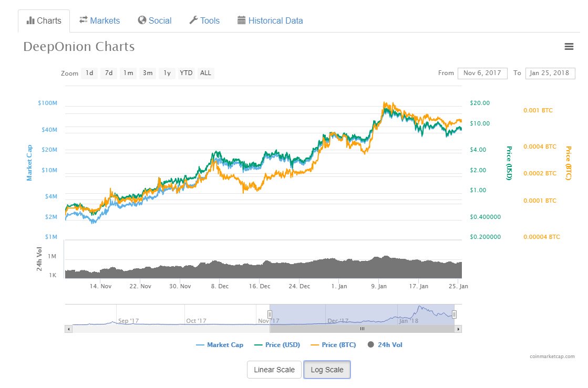This screenshot has height=388, width=588.
Task: Click the $20.00 USD price axis label
Action: (x=480, y=103)
